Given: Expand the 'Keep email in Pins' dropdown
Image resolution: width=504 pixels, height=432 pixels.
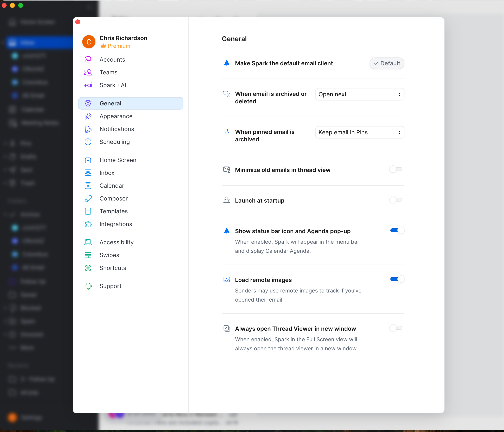Looking at the screenshot, I should [360, 132].
